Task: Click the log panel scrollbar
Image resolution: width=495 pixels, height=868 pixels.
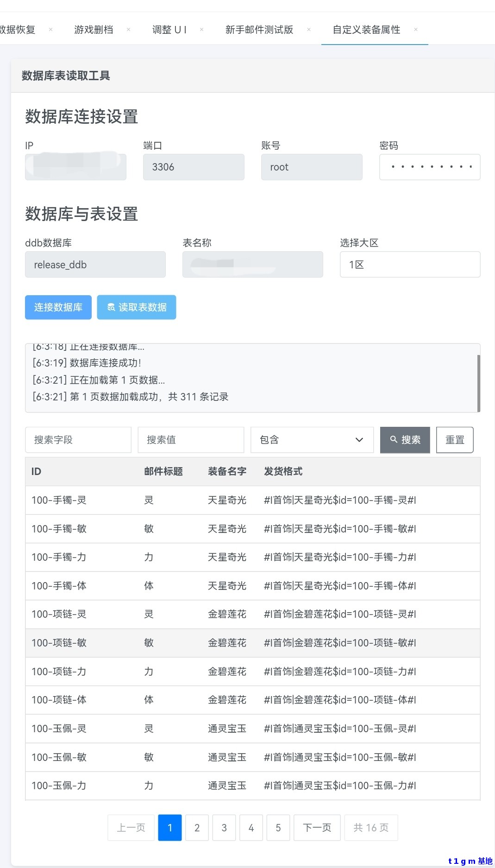Action: click(x=478, y=382)
